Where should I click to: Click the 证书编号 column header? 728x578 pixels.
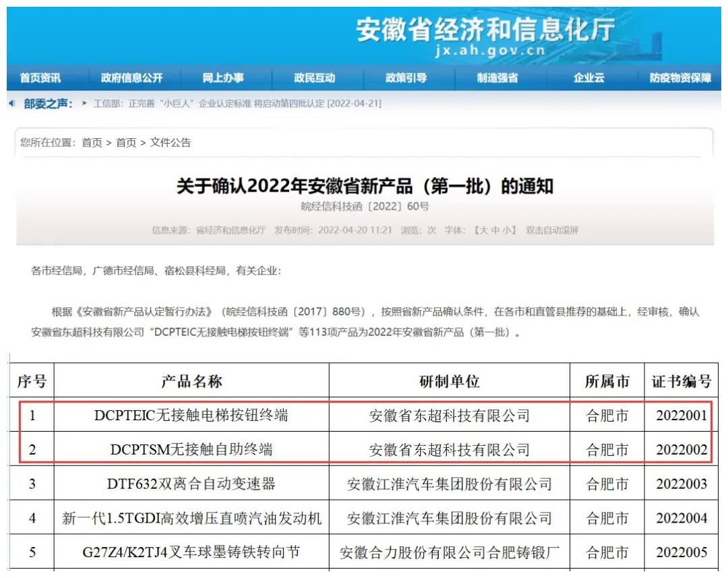point(681,381)
